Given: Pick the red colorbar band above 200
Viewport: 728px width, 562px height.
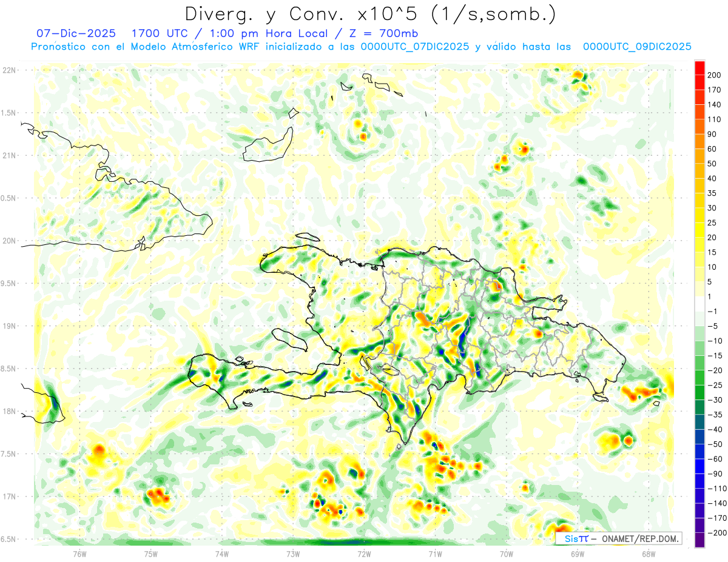Looking at the screenshot, I should (699, 68).
